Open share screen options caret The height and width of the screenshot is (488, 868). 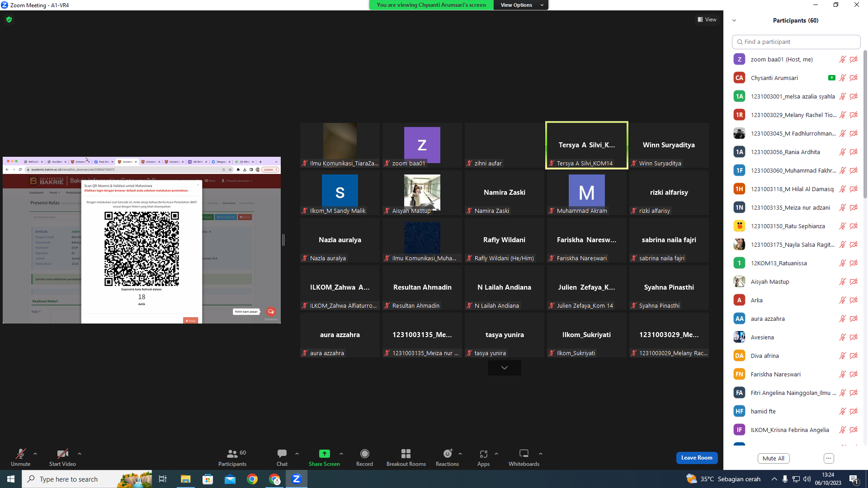coord(341,454)
